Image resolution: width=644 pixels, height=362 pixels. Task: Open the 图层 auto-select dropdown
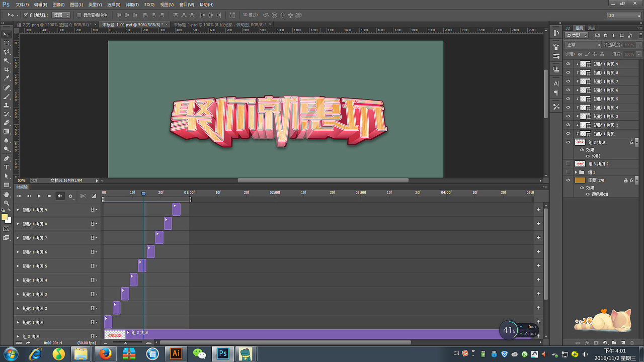coord(61,15)
